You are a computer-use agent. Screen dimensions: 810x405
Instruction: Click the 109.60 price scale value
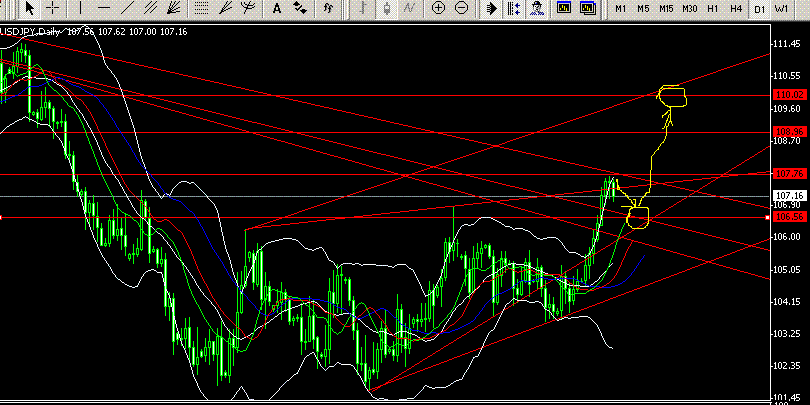point(788,108)
